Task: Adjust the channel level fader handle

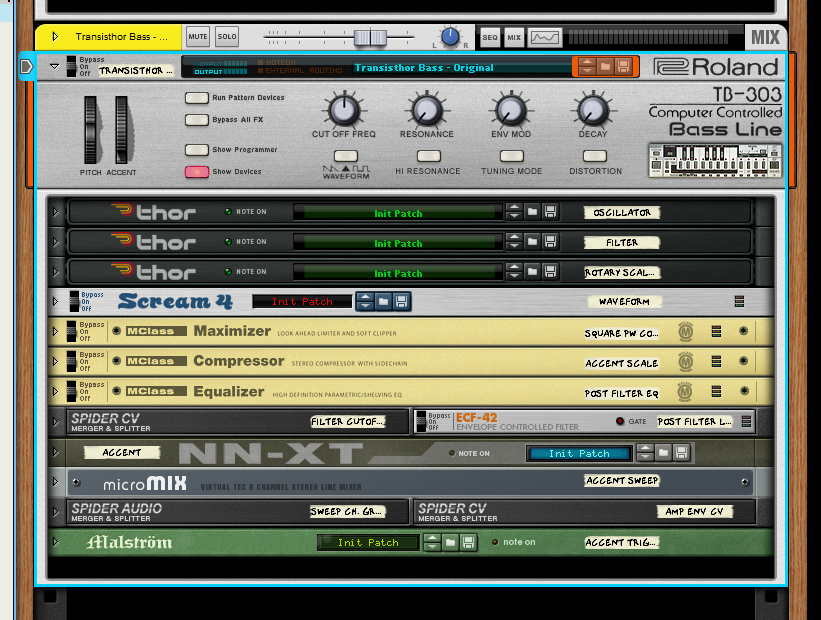Action: coord(370,38)
